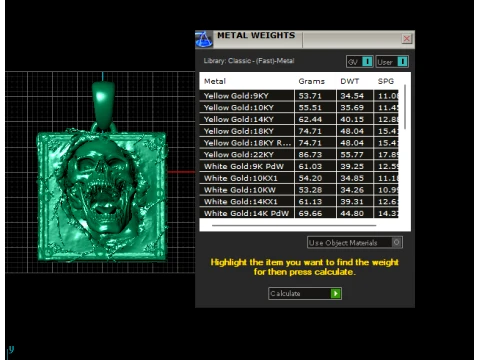The image size is (480, 360).
Task: Select the Yellow Gold:9KY row
Action: click(x=299, y=96)
